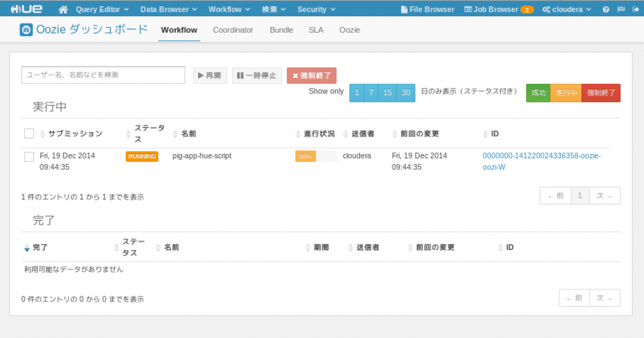Focus the user/name search field
Viewport: 644px width, 338px height.
pyautogui.click(x=103, y=75)
